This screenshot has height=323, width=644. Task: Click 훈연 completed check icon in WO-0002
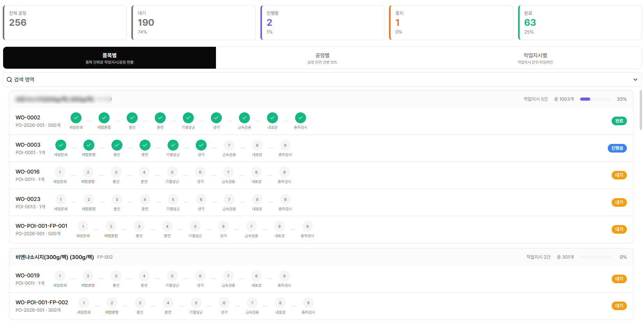pos(160,118)
